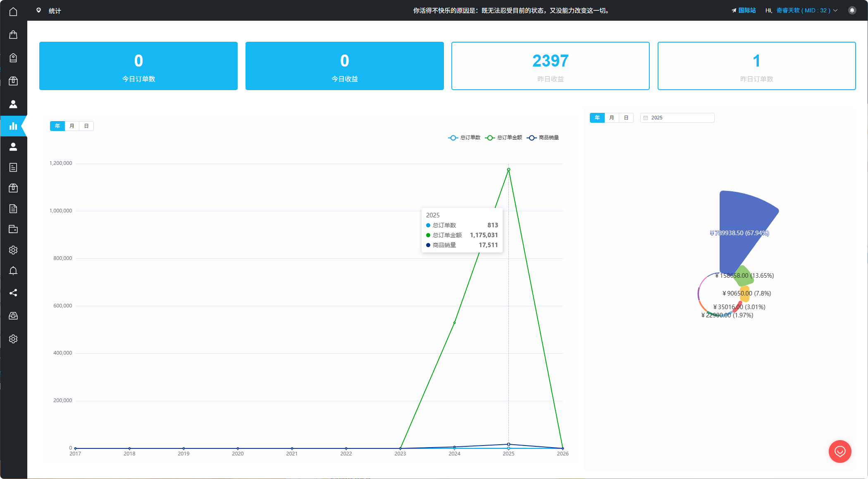Open the 2025 date picker field

tap(677, 117)
